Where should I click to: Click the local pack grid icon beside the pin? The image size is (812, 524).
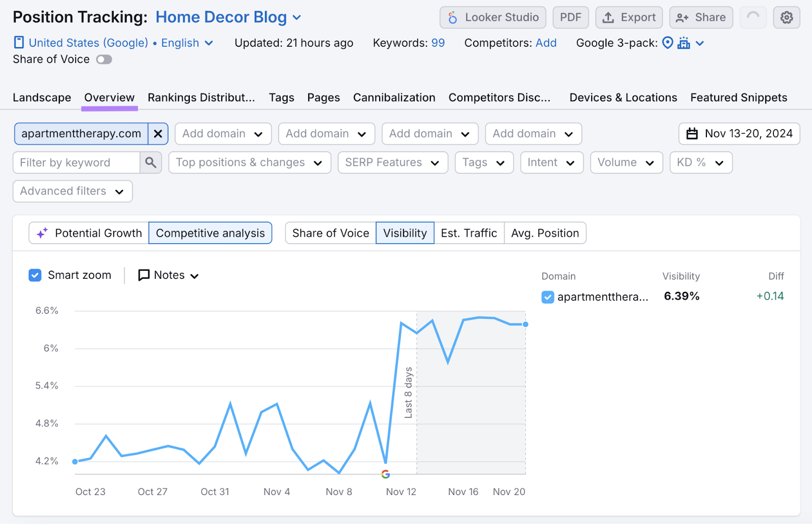click(684, 43)
